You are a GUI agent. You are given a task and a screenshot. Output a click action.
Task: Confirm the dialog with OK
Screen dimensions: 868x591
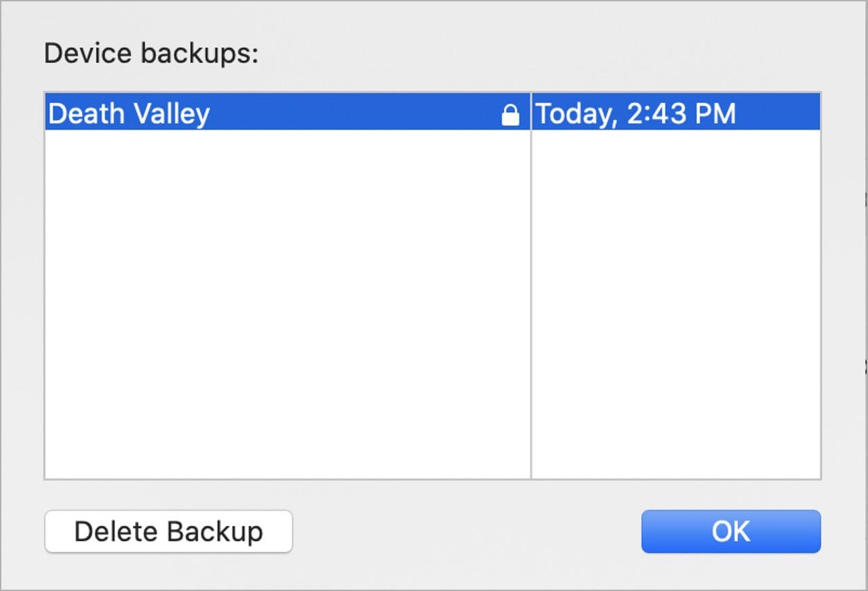[730, 531]
